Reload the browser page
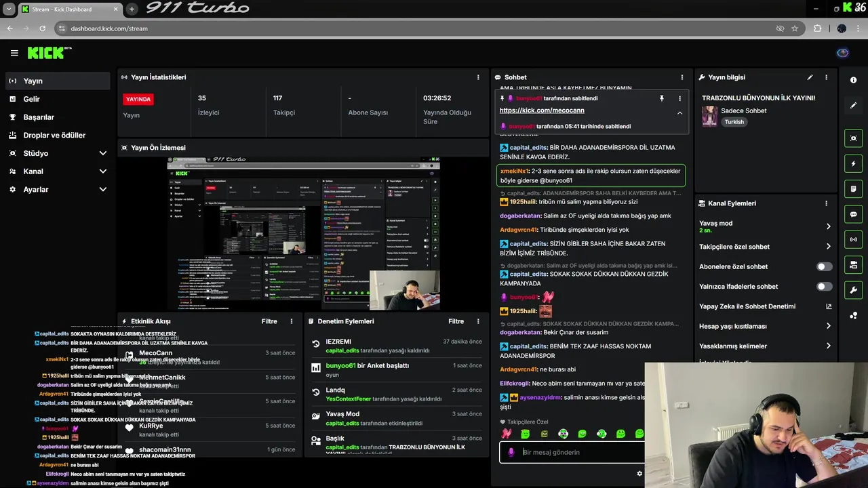Screen dimensions: 868x488 42,28
